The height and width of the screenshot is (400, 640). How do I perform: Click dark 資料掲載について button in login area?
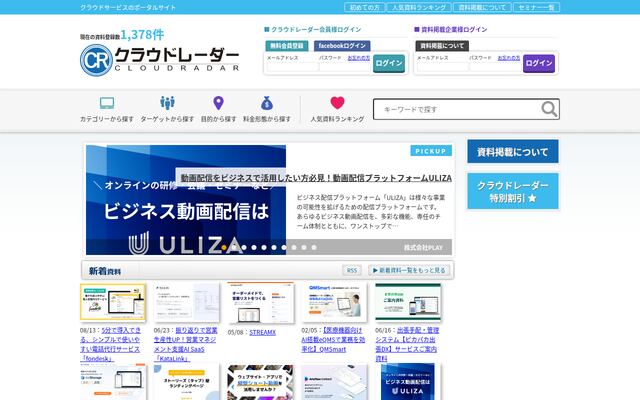442,46
